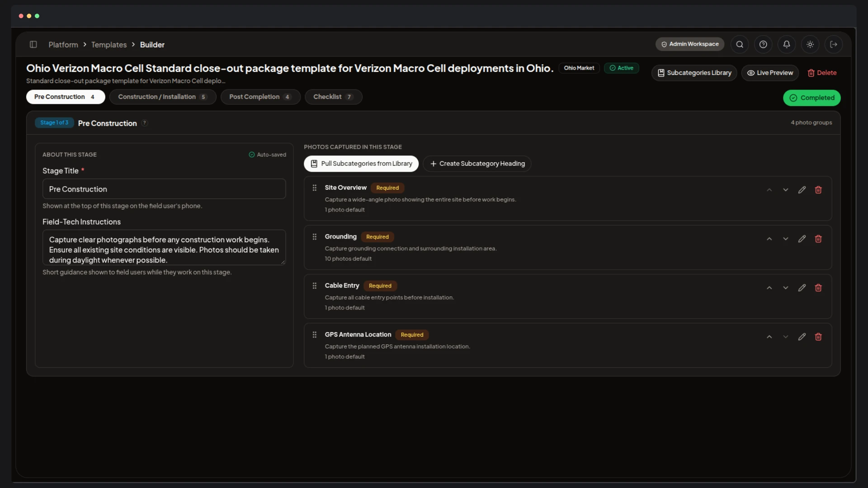This screenshot has width=868, height=488.
Task: Toggle the Active status badge
Action: click(x=621, y=68)
